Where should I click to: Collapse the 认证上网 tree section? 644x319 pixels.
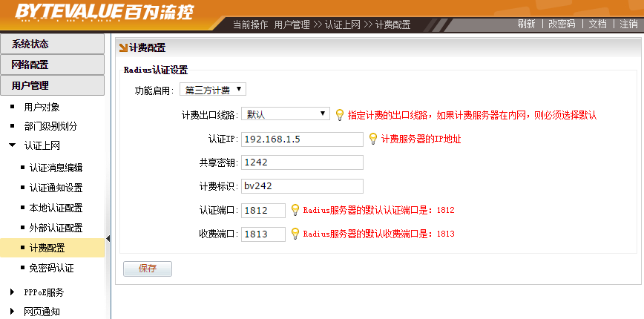tap(13, 145)
